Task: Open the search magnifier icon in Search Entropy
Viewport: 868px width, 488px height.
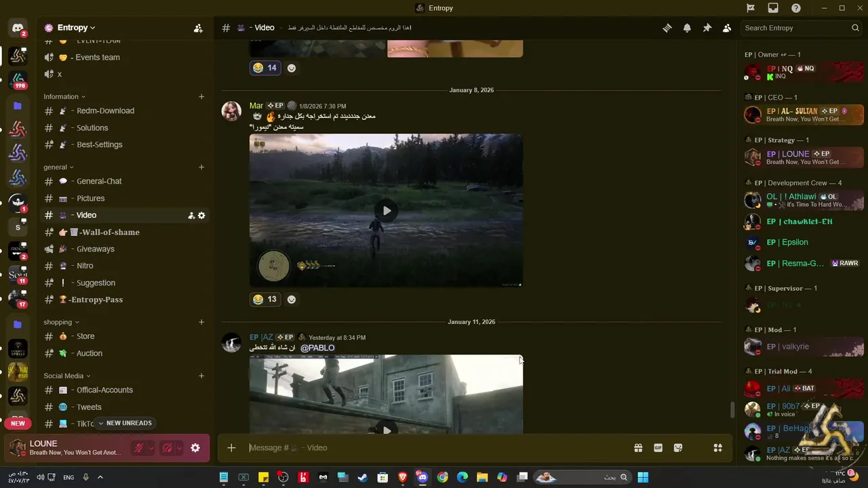Action: pos(855,28)
